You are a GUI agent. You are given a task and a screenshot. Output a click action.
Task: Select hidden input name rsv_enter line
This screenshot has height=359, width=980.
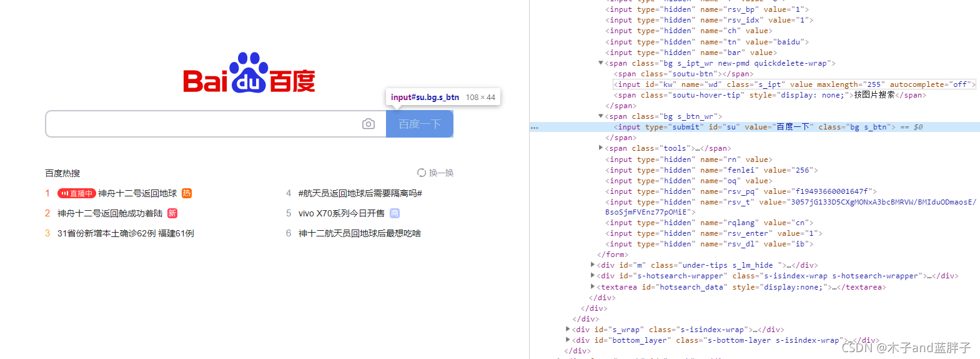click(714, 233)
